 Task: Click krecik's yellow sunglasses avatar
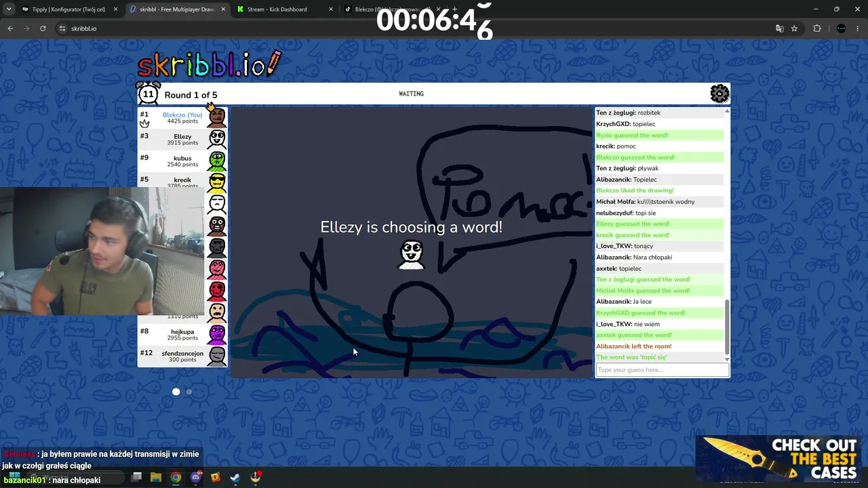tap(217, 182)
